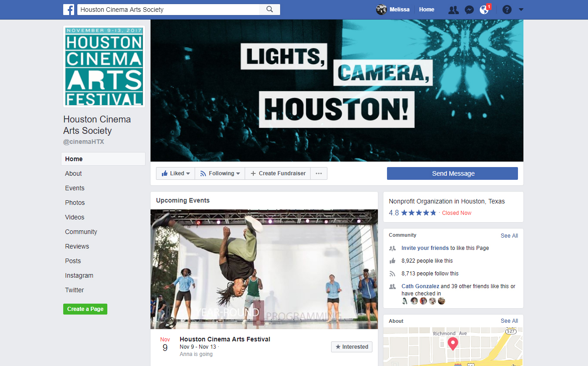
Task: Open the account menu dropdown arrow
Action: tap(521, 10)
